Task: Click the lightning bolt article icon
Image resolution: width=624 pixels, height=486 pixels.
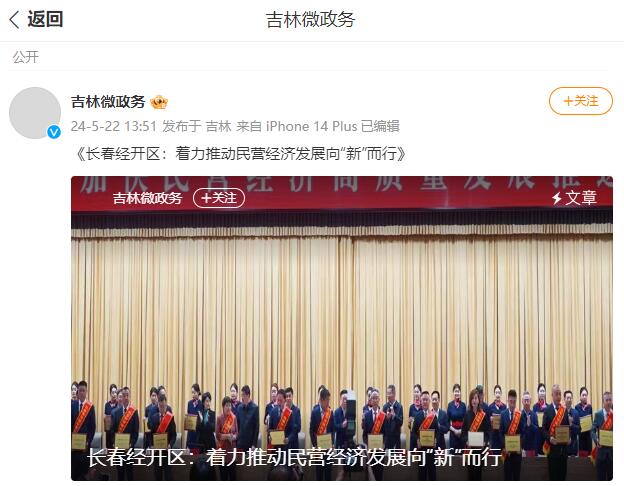Action: coord(557,198)
